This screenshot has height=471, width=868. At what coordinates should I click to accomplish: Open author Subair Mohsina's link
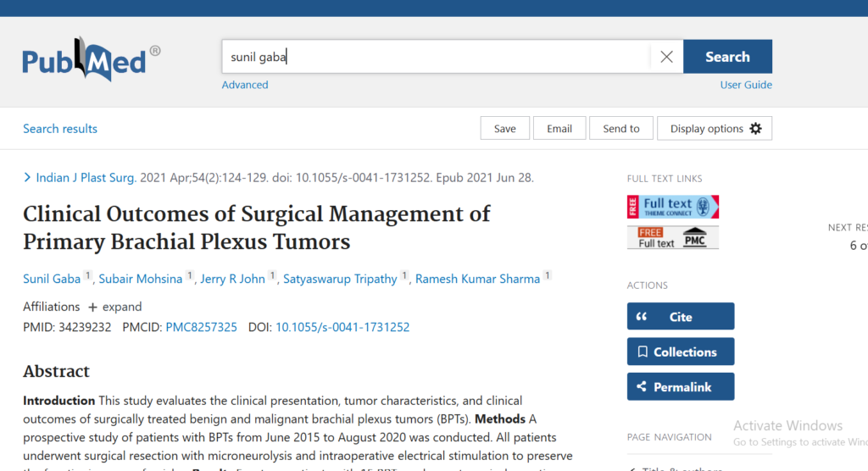coord(141,279)
